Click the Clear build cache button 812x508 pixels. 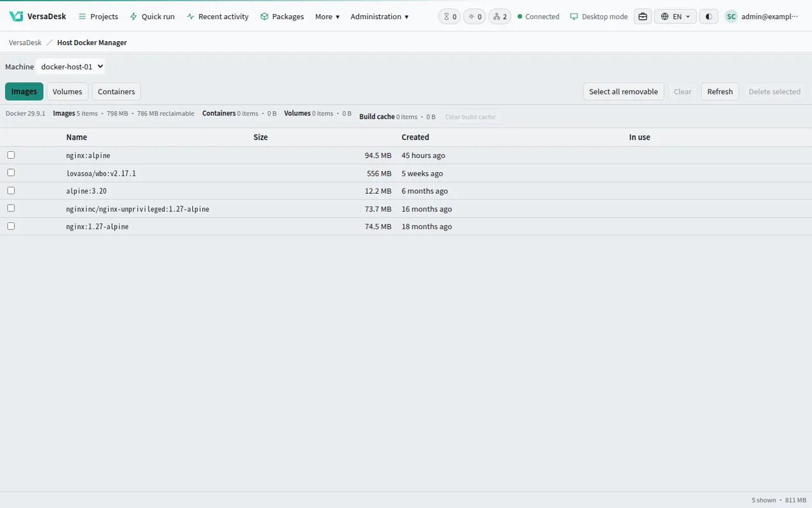(470, 117)
